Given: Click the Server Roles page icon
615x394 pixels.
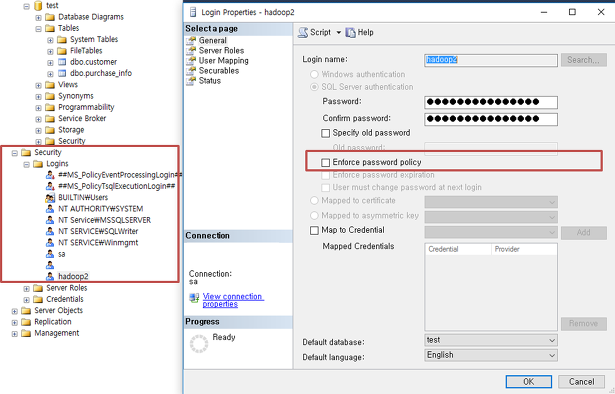Looking at the screenshot, I should (191, 51).
